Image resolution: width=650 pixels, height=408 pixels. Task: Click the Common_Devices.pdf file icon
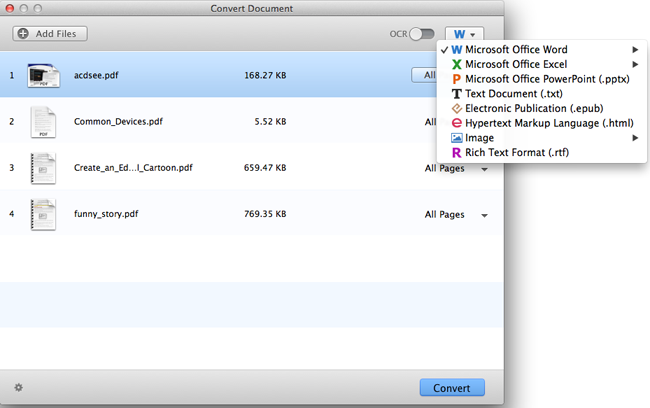(x=43, y=122)
